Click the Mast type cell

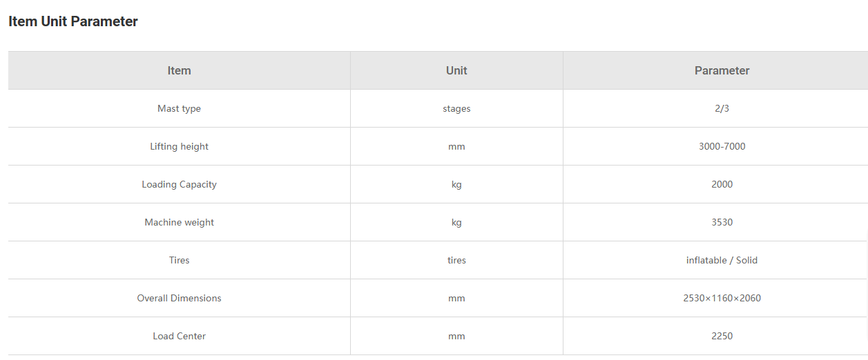click(x=180, y=108)
